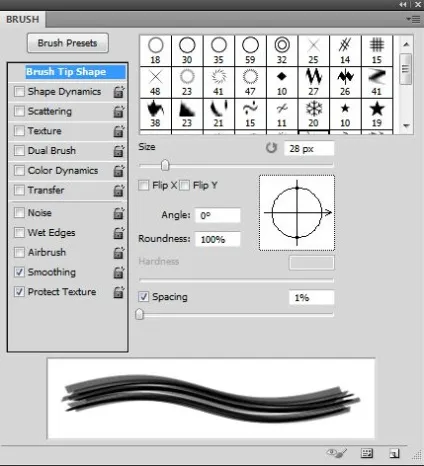Turn on the Airbrush checkbox
The height and width of the screenshot is (466, 424).
[x=19, y=252]
